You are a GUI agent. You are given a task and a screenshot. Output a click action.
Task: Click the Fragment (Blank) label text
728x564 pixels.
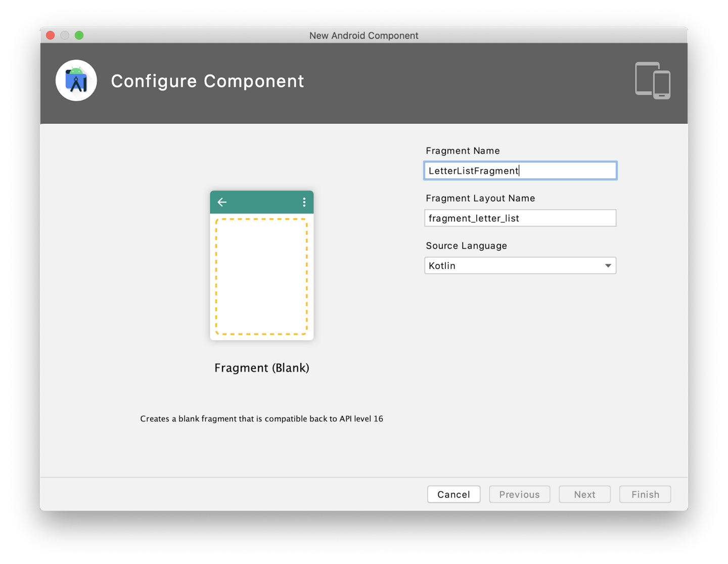pyautogui.click(x=261, y=368)
